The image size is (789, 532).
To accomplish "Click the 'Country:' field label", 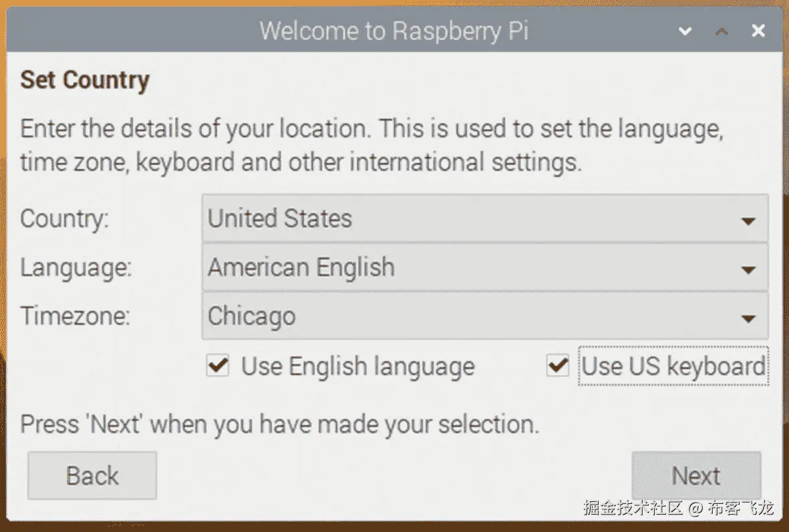I will coord(64,219).
